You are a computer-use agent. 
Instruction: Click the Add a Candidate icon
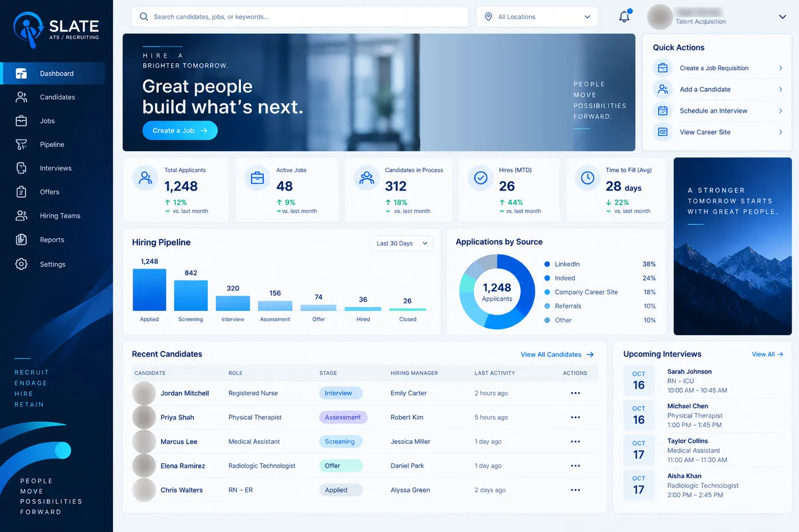point(663,90)
